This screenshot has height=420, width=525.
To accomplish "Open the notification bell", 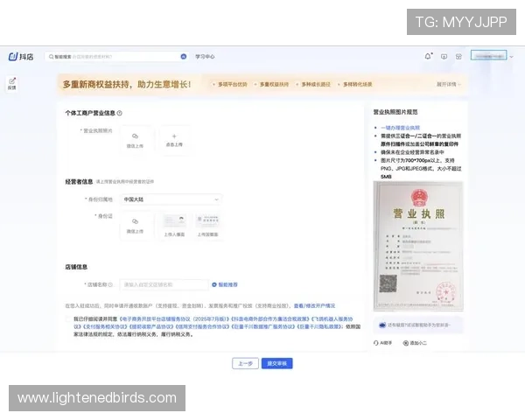I will coord(428,56).
